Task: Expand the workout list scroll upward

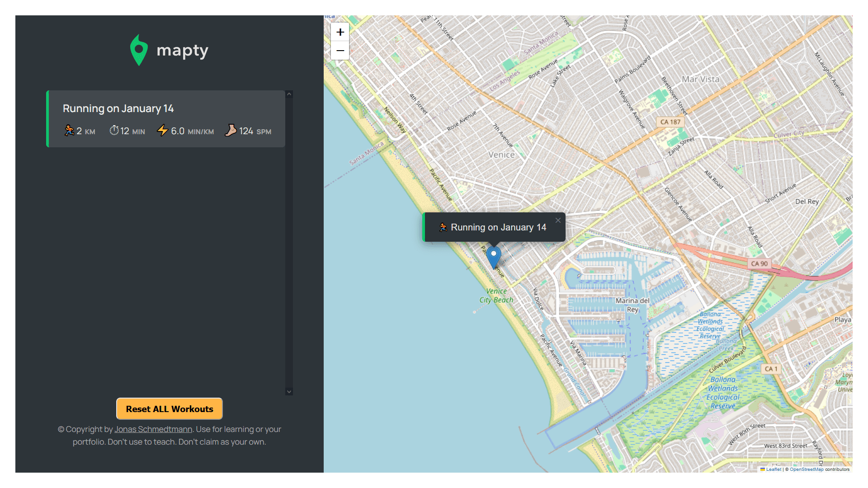Action: coord(289,94)
